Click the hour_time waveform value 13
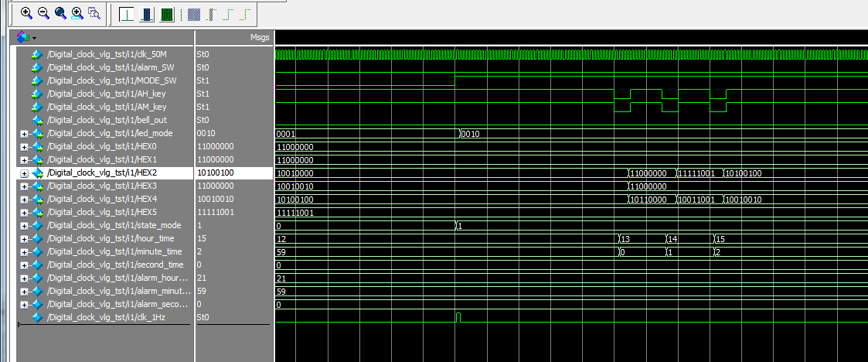868x362 pixels. [x=625, y=239]
